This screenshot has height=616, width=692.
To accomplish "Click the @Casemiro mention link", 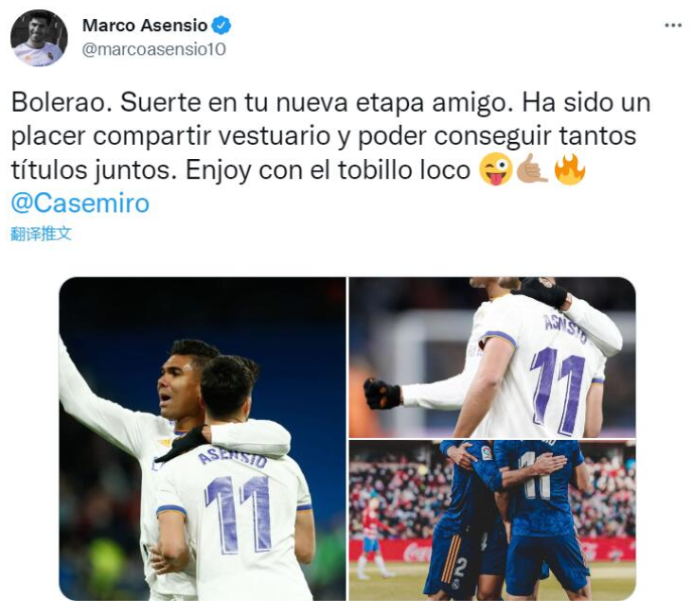I will coord(80,203).
